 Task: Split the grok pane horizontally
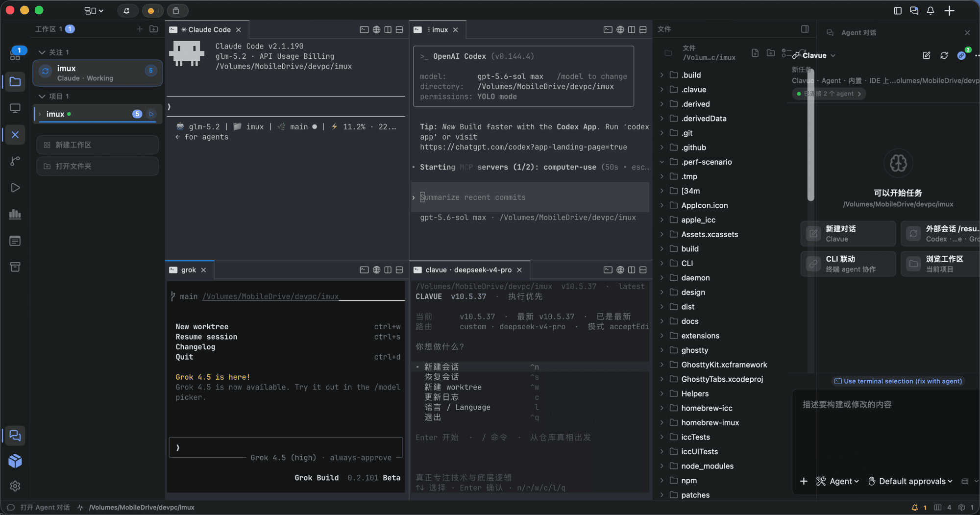399,270
